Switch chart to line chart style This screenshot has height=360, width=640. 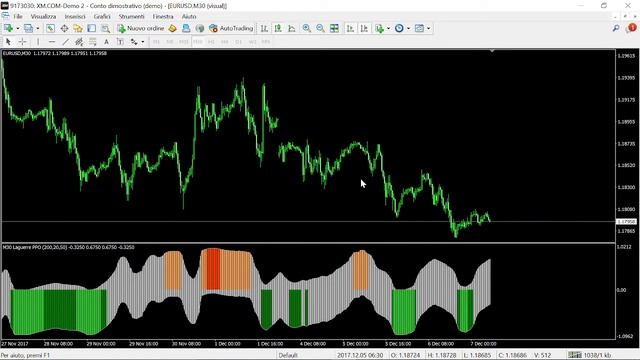click(x=292, y=28)
